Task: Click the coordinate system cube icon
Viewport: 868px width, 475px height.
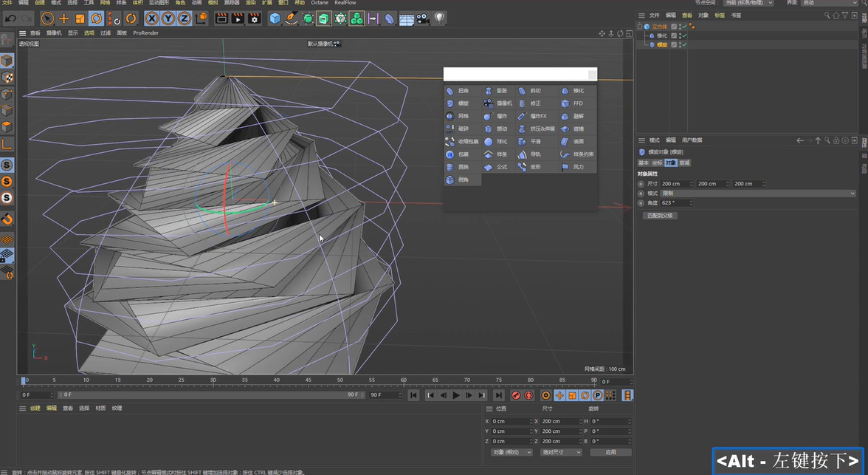Action: tap(201, 19)
